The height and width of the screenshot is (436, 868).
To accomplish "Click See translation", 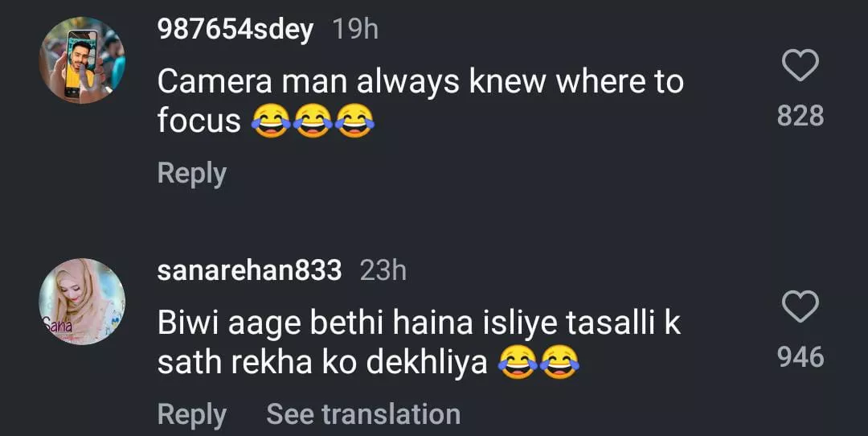I will [363, 414].
